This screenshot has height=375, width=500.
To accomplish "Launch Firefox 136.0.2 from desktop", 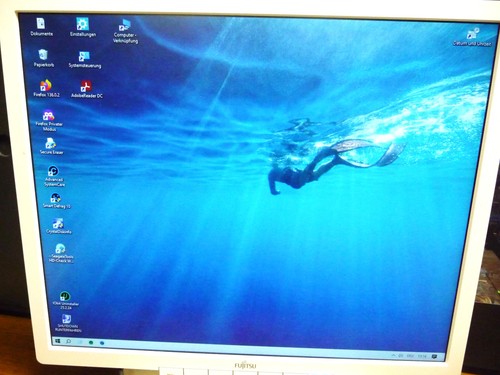I will click(46, 88).
